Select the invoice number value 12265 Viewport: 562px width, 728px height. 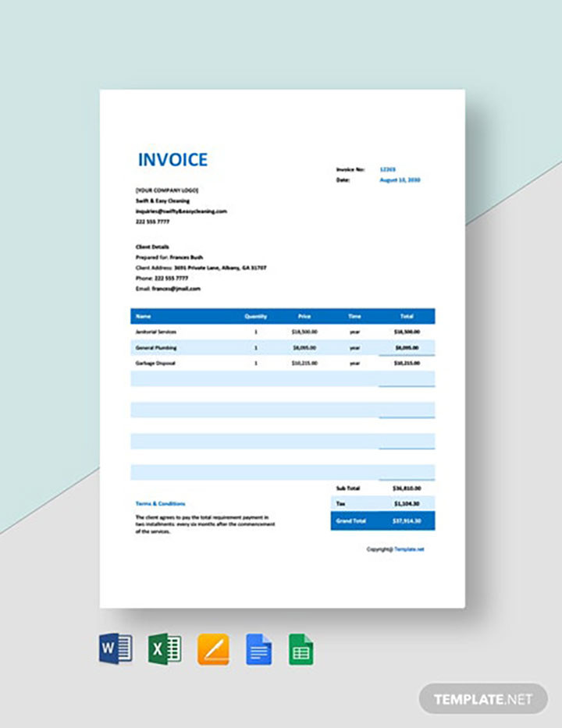387,169
